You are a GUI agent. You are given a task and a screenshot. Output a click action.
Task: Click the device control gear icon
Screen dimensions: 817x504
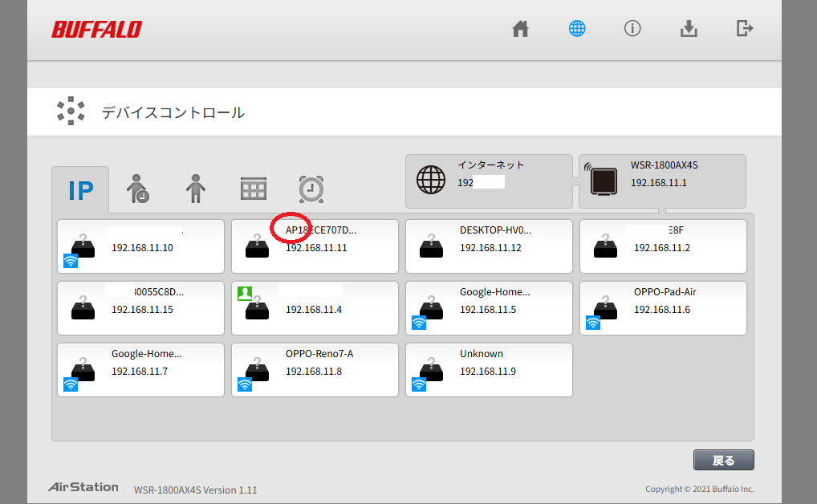pos(71,111)
